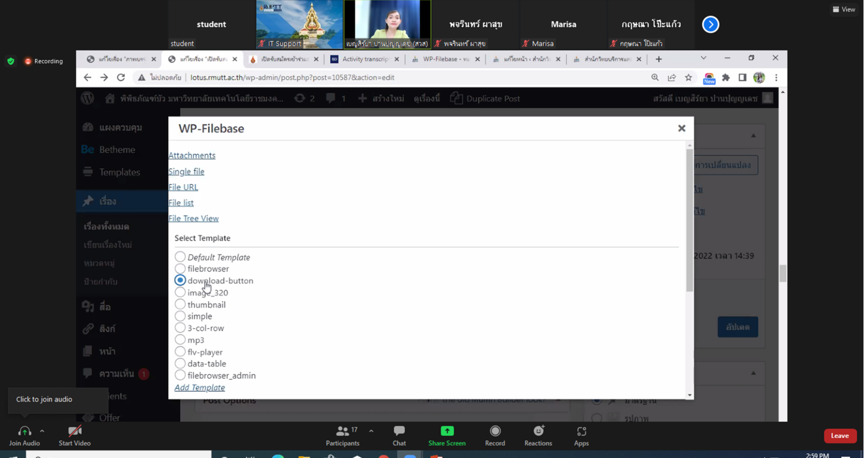The image size is (868, 458).
Task: Expand audio options arrow next to Join Audio
Action: [x=42, y=431]
